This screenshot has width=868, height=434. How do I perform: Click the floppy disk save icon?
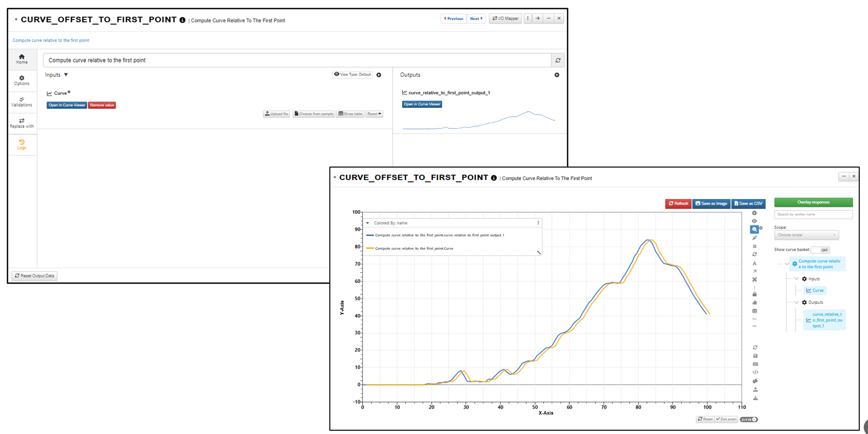[x=755, y=356]
